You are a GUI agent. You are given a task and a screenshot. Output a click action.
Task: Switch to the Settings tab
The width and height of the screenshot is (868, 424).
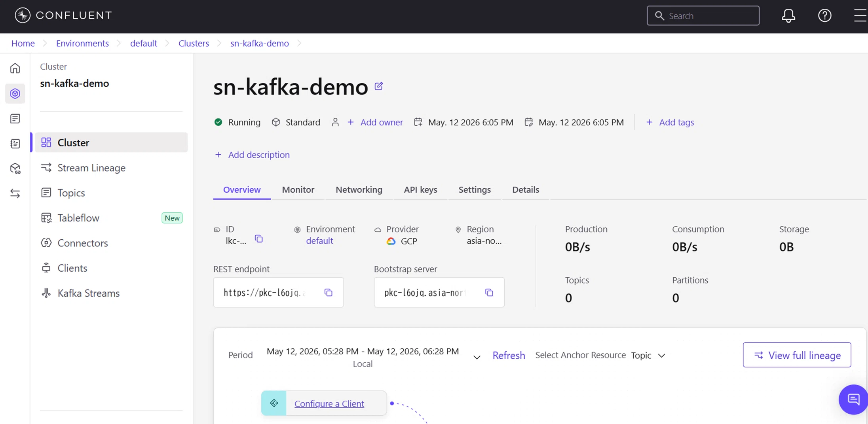pos(475,189)
